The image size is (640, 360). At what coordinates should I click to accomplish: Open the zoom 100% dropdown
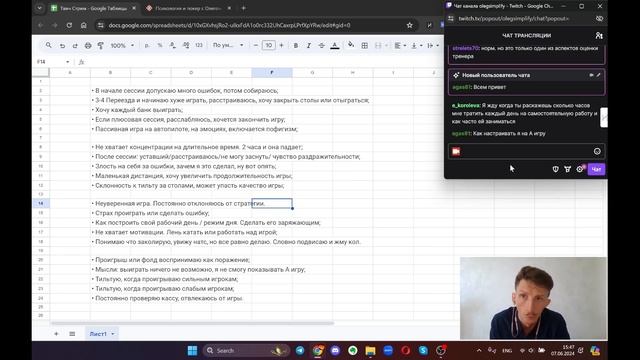pos(122,45)
